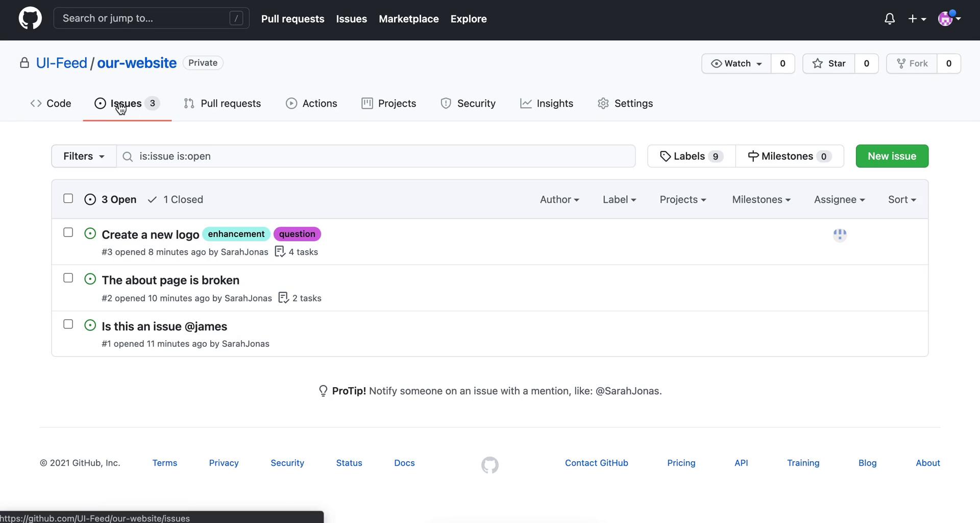Screen dimensions: 980x523
Task: Open issue Create a new logo
Action: click(150, 234)
